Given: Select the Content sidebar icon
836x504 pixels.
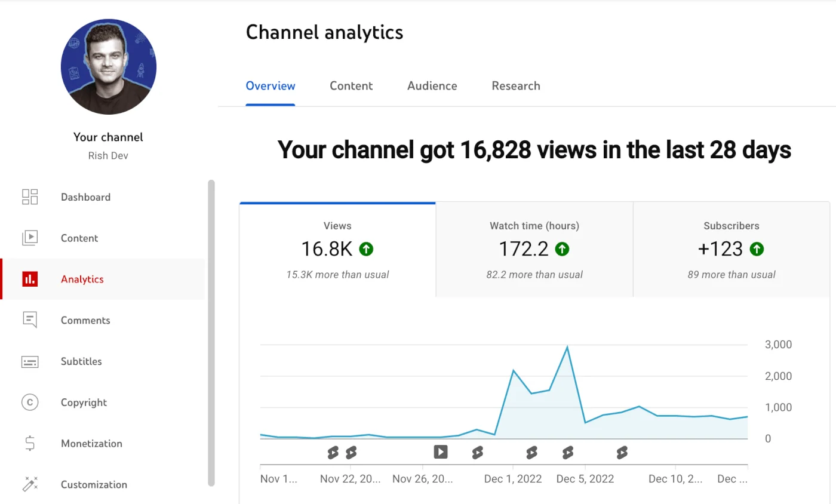Looking at the screenshot, I should 30,238.
